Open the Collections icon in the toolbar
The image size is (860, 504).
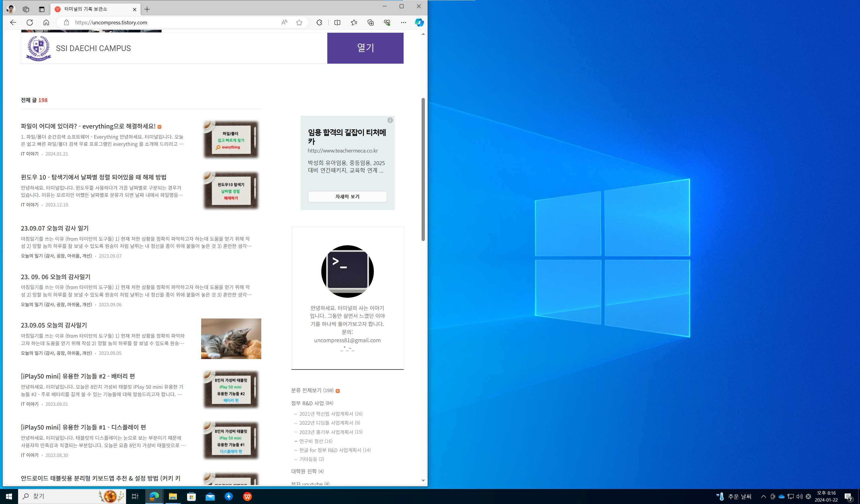coord(370,23)
